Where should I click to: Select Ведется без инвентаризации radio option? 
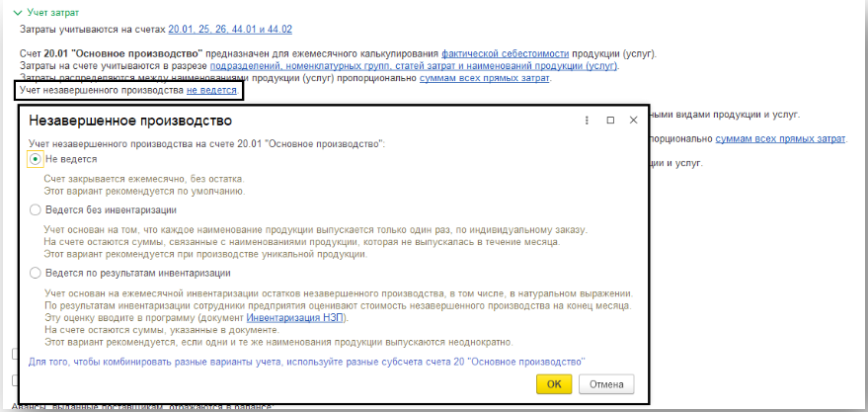click(x=36, y=209)
